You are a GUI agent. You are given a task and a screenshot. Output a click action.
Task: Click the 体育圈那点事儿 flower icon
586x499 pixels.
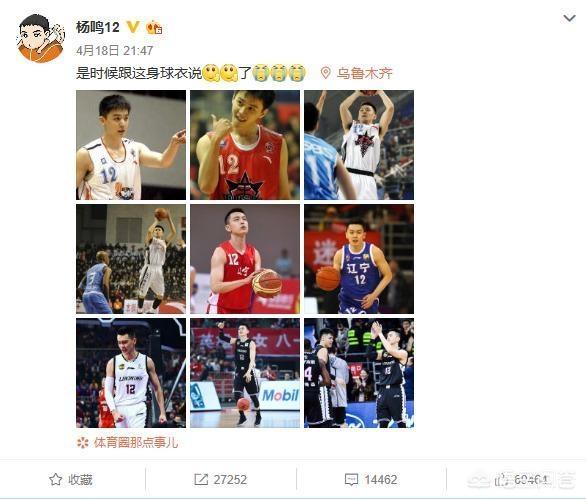click(x=83, y=443)
